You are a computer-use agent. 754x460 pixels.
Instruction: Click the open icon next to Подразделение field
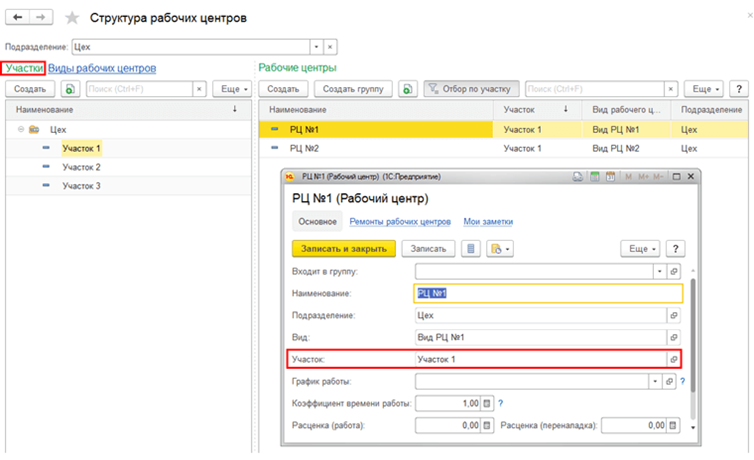(673, 315)
